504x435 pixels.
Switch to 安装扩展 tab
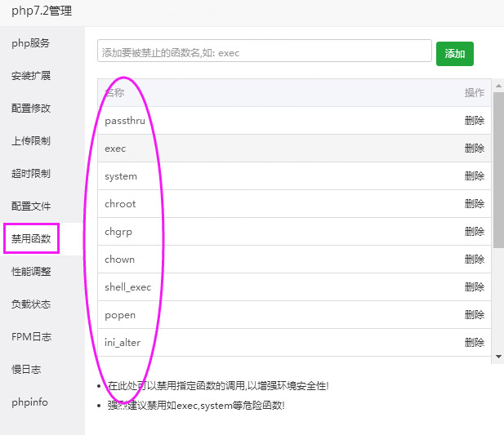[31, 76]
